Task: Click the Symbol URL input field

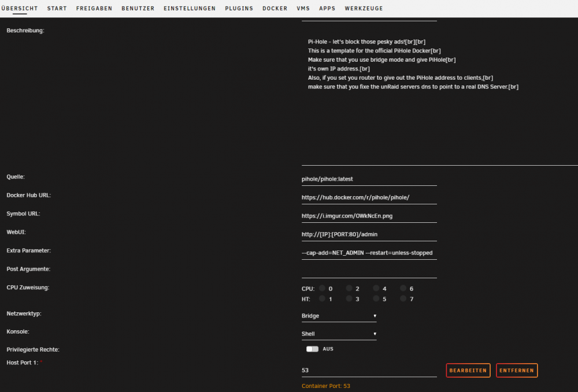Action: pos(369,216)
